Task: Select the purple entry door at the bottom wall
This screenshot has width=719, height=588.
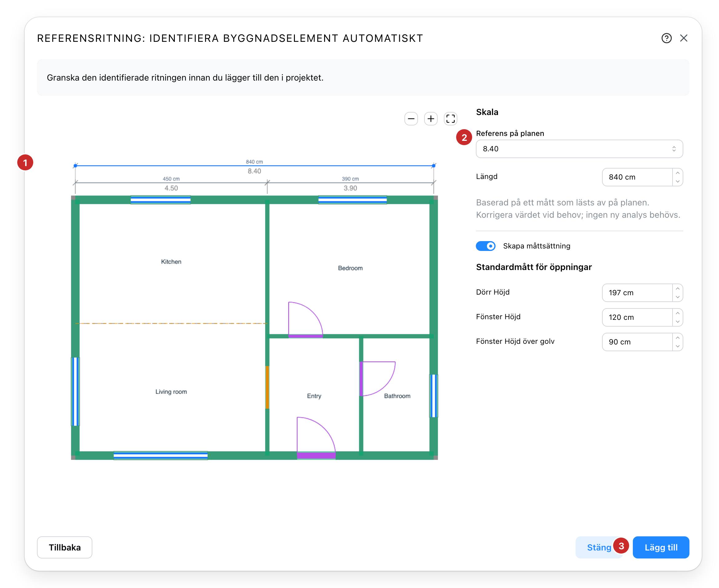Action: [316, 455]
